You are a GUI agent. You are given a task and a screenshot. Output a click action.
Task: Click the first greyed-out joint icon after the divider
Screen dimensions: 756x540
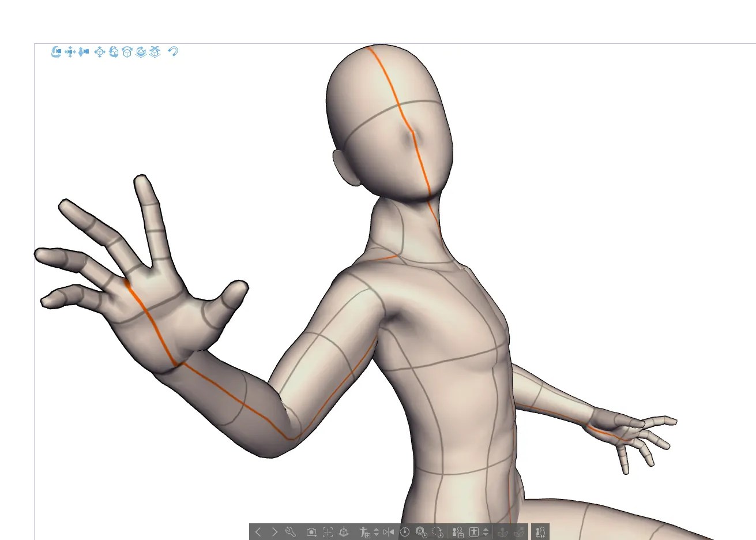(502, 532)
